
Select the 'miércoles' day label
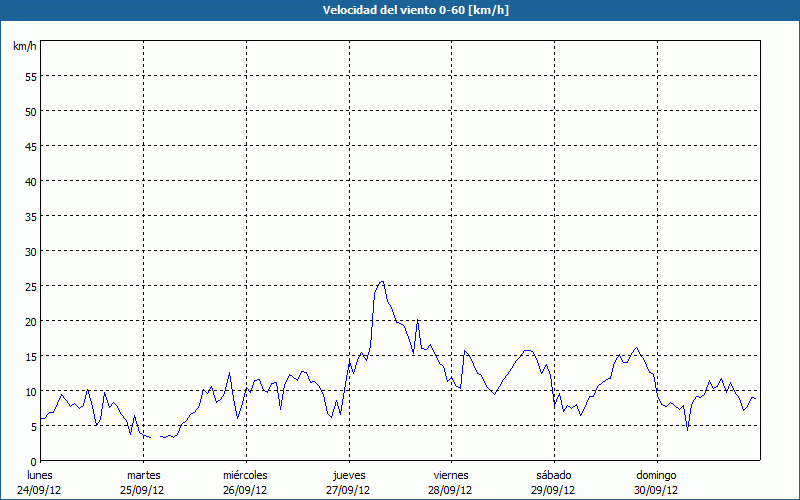(245, 475)
